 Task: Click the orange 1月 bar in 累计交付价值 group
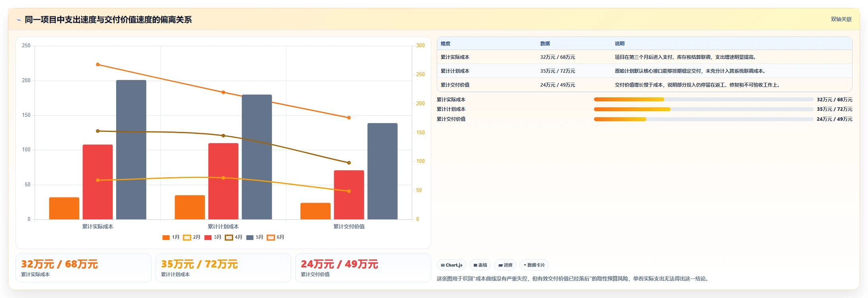tap(315, 211)
